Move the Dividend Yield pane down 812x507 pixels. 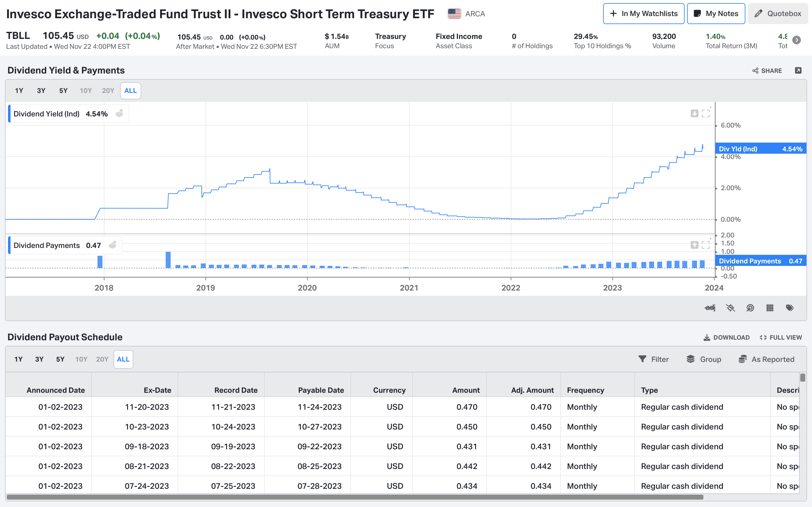(x=694, y=113)
